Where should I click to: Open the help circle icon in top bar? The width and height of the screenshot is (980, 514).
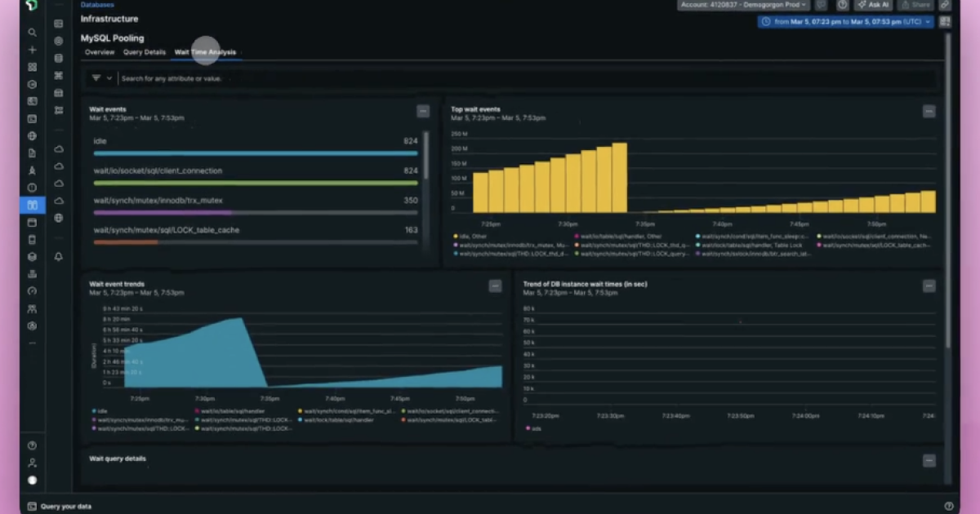coord(843,5)
